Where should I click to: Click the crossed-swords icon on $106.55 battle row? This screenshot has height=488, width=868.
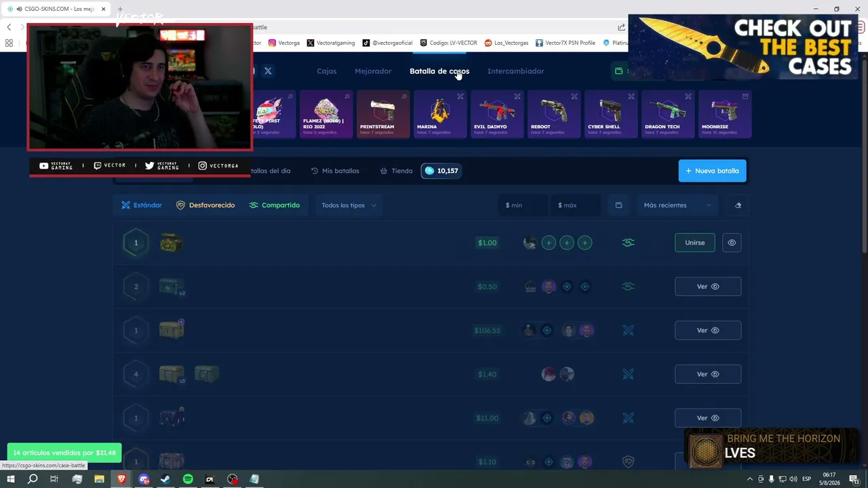coord(628,331)
